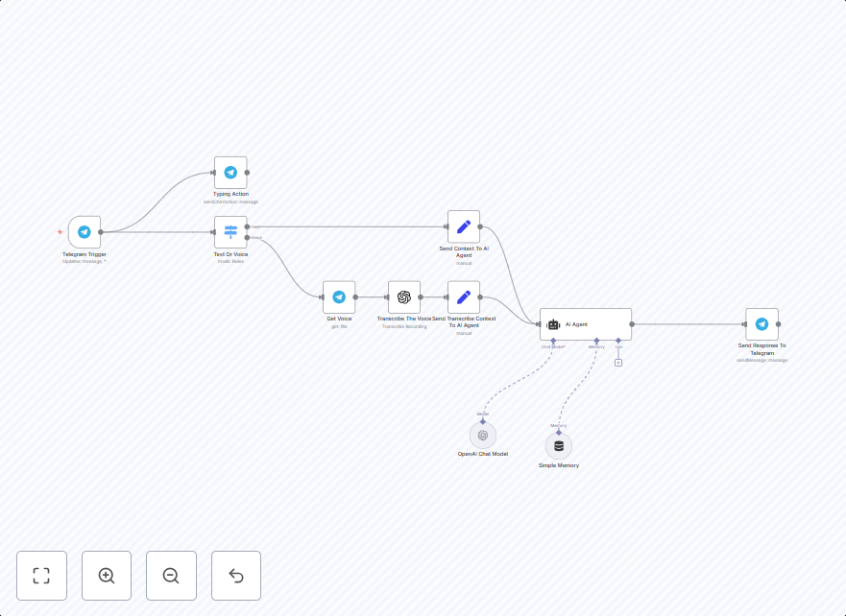Click the 'AI Agent' node label
The image size is (846, 616).
576,324
